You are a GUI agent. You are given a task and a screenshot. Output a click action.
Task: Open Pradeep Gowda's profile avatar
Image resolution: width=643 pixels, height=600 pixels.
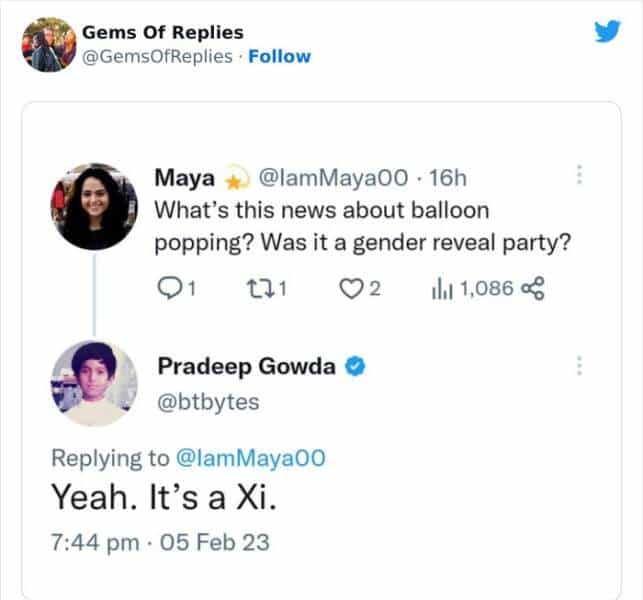(94, 383)
